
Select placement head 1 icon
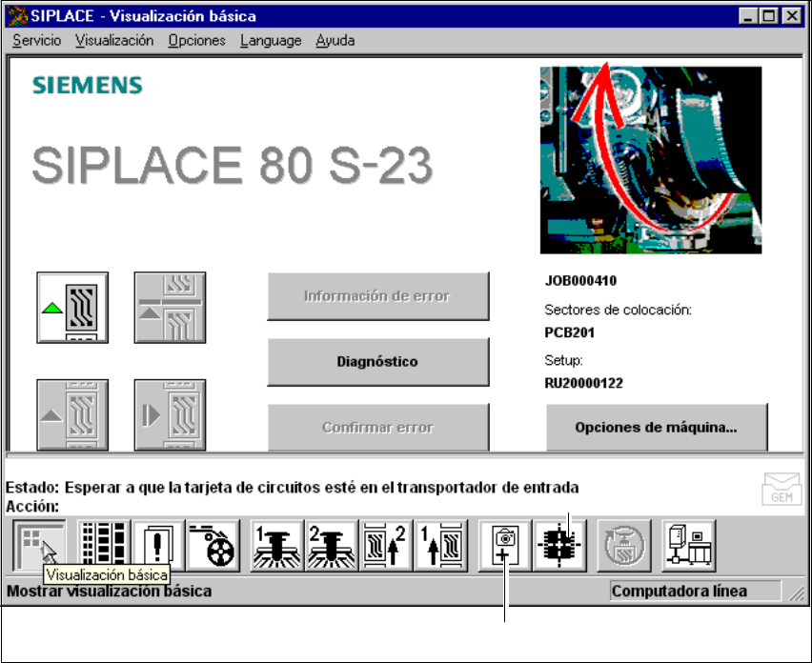point(277,546)
